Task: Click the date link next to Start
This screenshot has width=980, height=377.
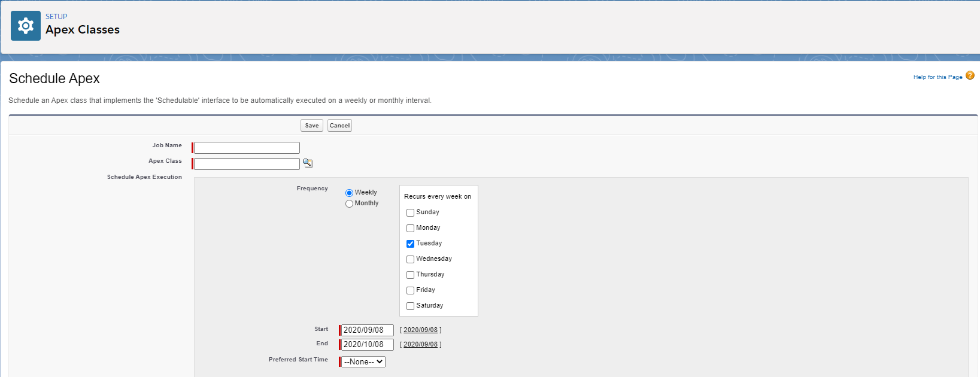Action: (x=420, y=330)
